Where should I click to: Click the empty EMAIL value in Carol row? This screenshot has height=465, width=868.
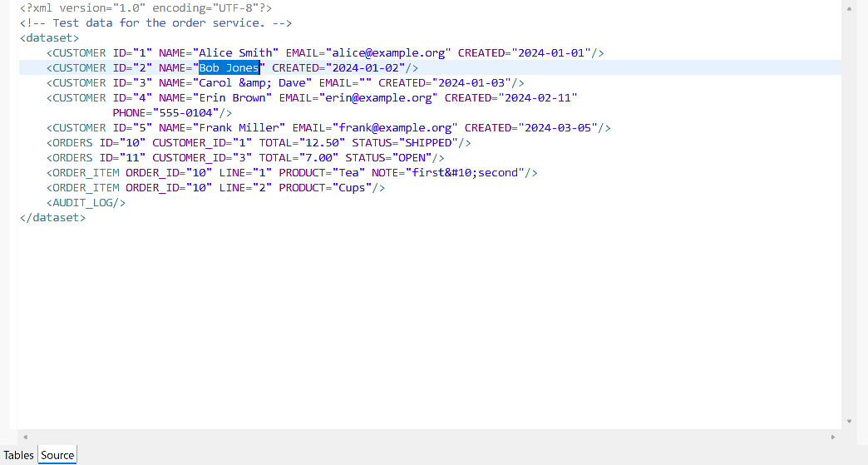[x=365, y=82]
